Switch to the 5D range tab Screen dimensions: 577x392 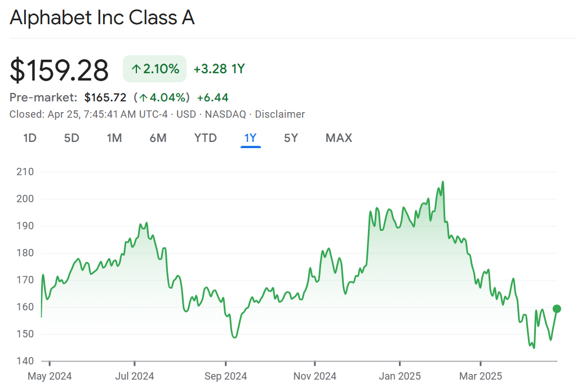(x=72, y=138)
